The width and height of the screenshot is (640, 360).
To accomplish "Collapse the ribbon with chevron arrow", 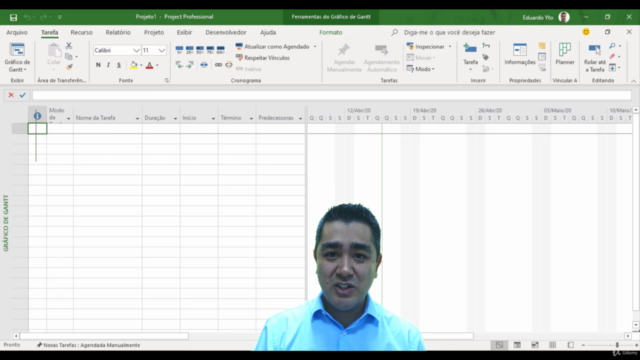I will click(633, 81).
